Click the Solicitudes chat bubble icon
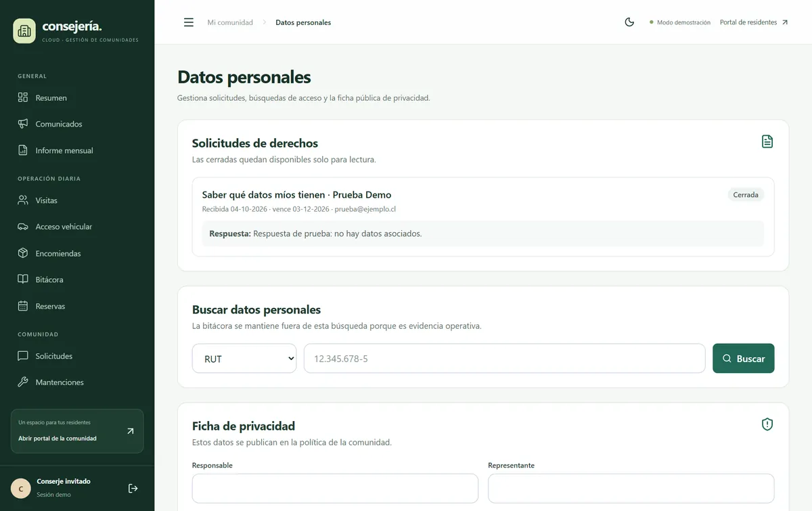812x511 pixels. pos(23,356)
